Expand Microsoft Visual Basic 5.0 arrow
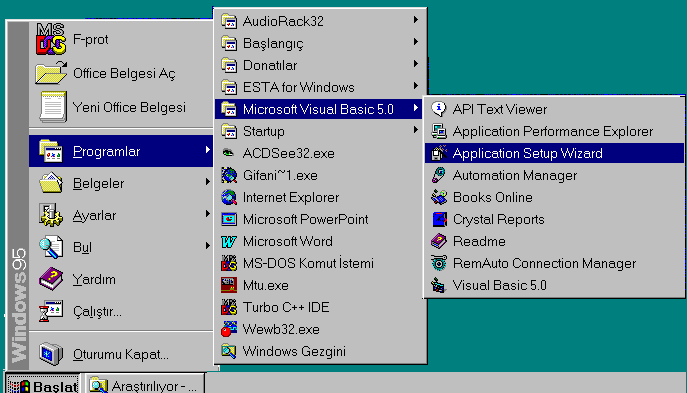Screen dimensions: 687x393 (x=415, y=108)
